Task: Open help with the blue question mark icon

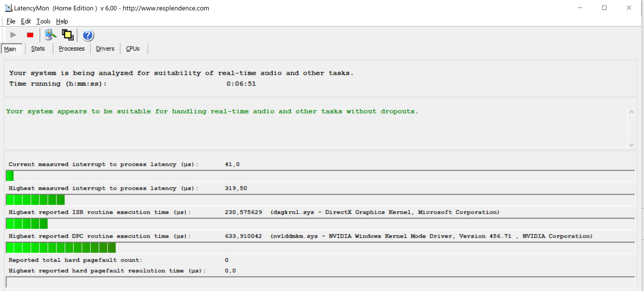Action: click(88, 35)
